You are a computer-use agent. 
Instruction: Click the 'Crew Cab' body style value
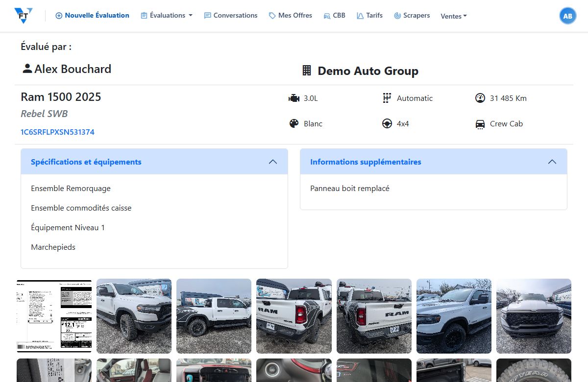[x=506, y=123]
